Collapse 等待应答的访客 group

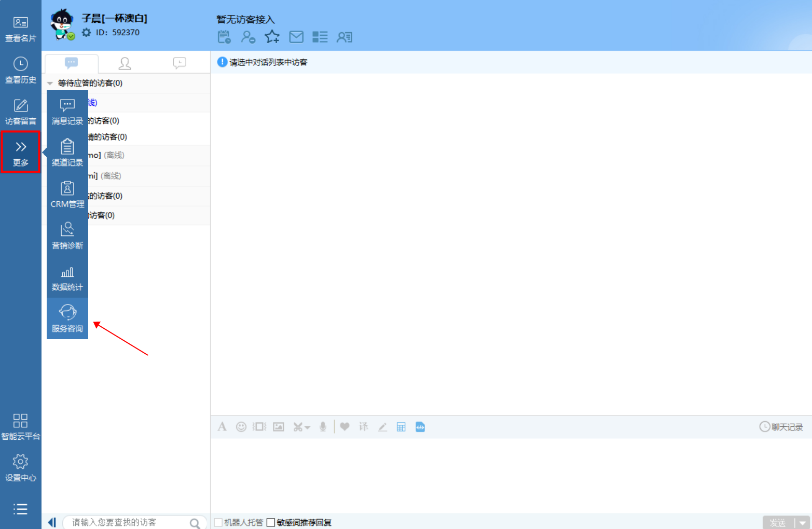click(x=50, y=83)
